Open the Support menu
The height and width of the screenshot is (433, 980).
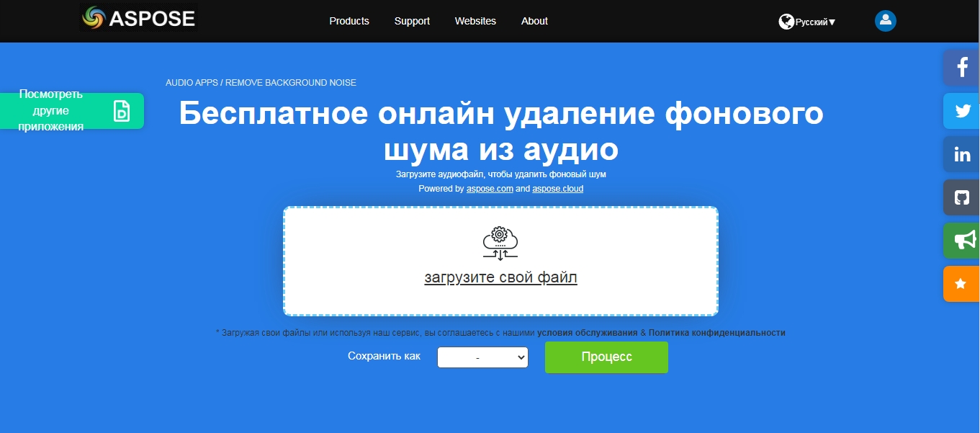coord(412,21)
